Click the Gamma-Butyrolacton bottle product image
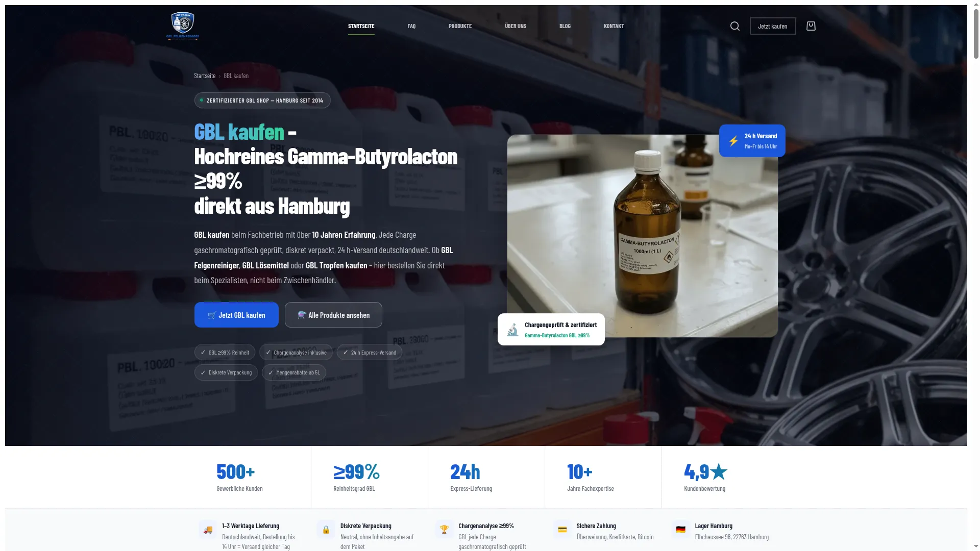The image size is (980, 551). coord(643,236)
